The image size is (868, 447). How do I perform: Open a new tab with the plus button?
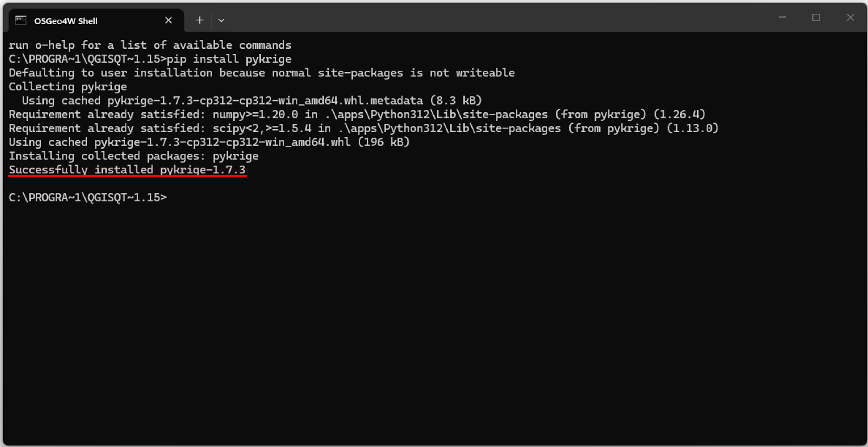pos(200,20)
